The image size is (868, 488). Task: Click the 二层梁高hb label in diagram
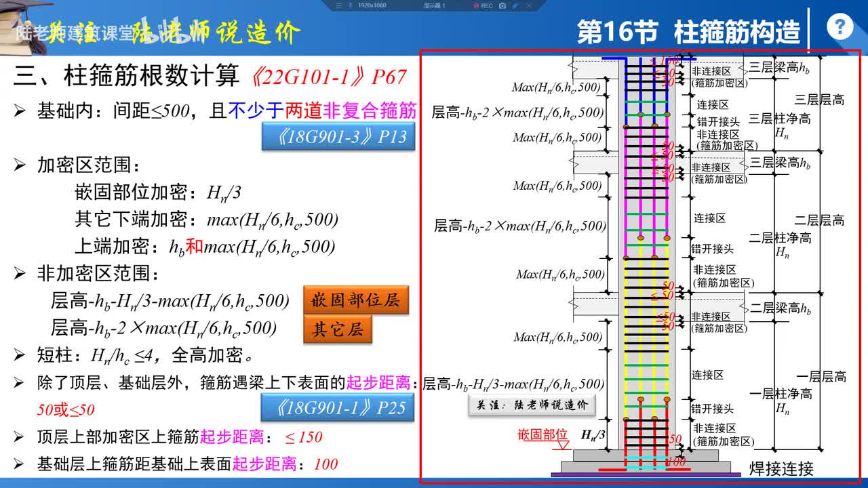(x=781, y=308)
